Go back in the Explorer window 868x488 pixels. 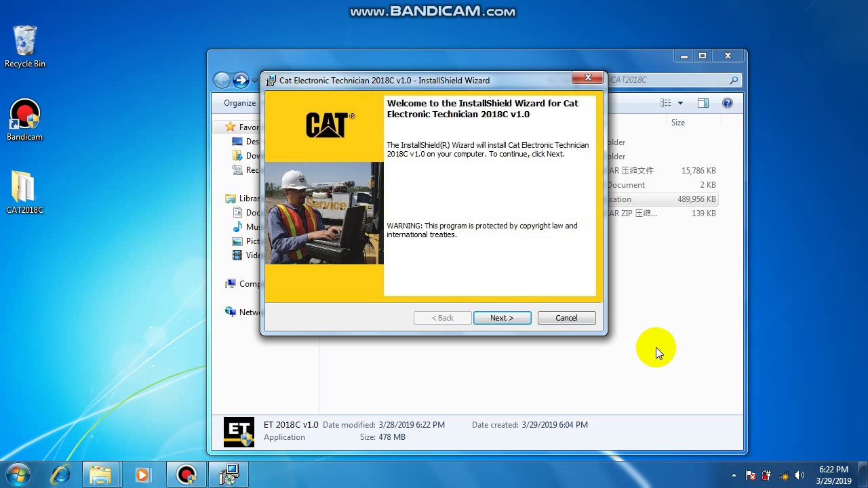(x=222, y=80)
